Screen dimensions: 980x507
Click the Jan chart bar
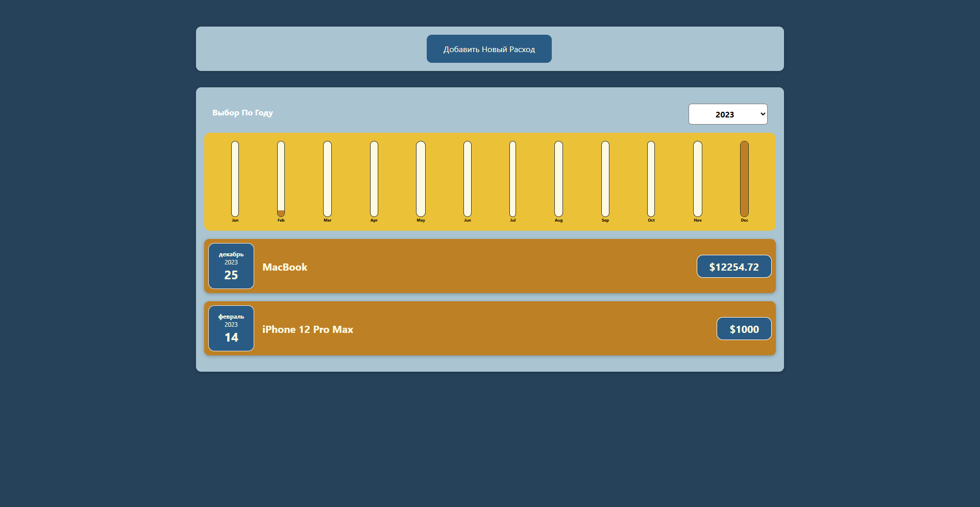[235, 179]
